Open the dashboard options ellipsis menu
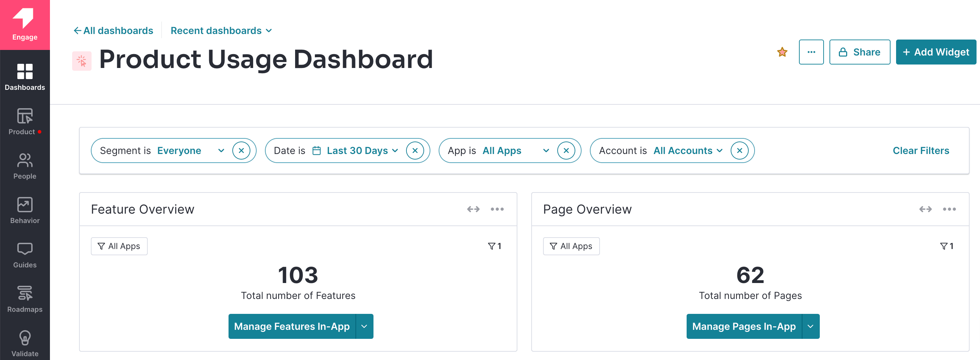The height and width of the screenshot is (360, 980). click(811, 52)
